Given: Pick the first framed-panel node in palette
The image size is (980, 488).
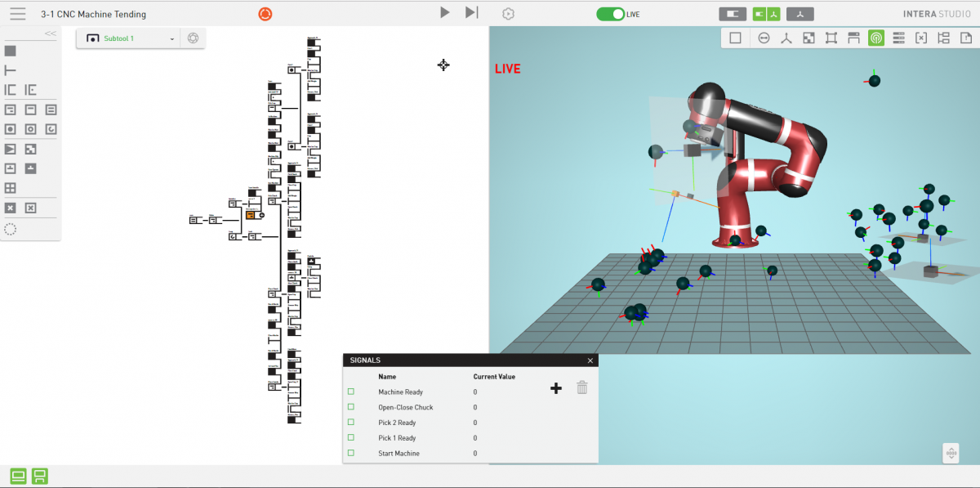Looking at the screenshot, I should pyautogui.click(x=10, y=110).
